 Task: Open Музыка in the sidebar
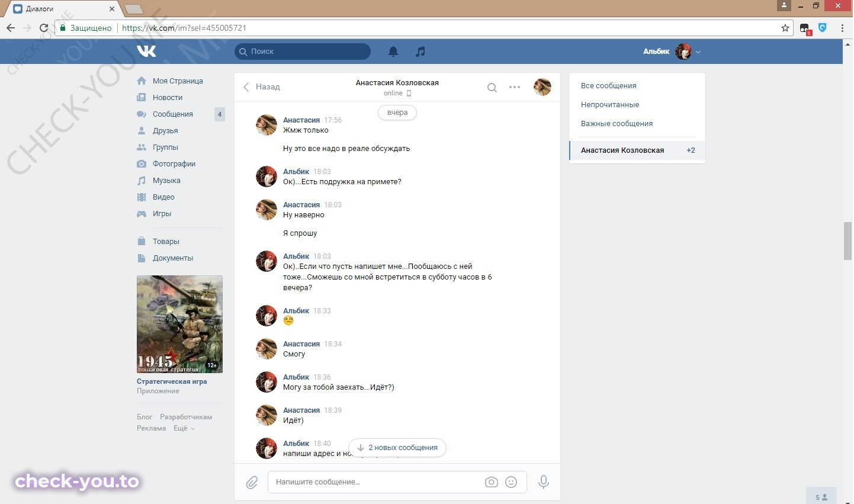coord(166,181)
